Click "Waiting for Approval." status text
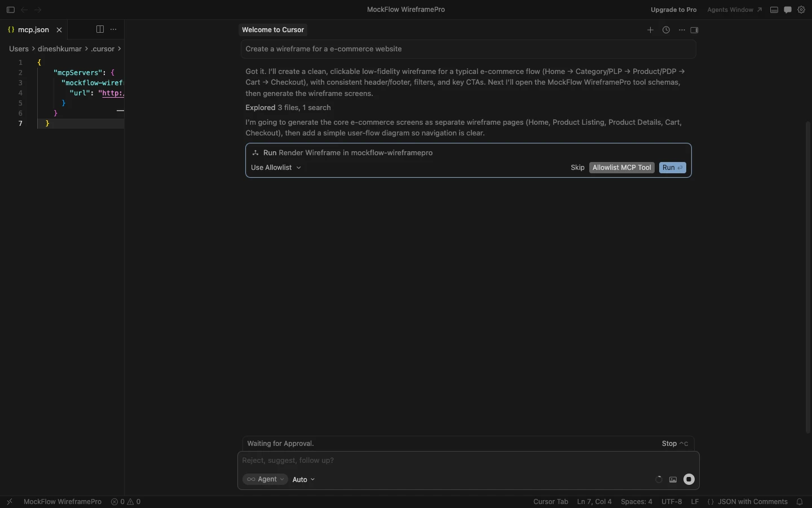The height and width of the screenshot is (508, 812). (280, 444)
